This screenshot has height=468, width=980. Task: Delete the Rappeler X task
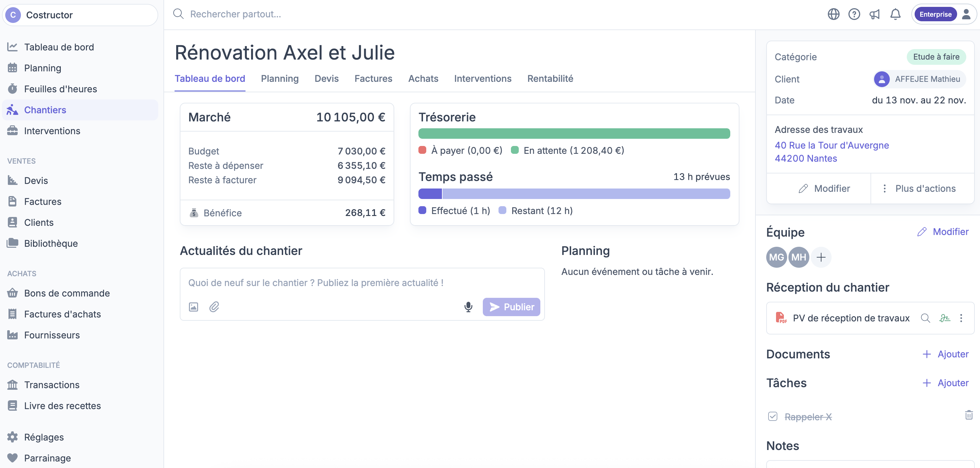[x=969, y=415]
